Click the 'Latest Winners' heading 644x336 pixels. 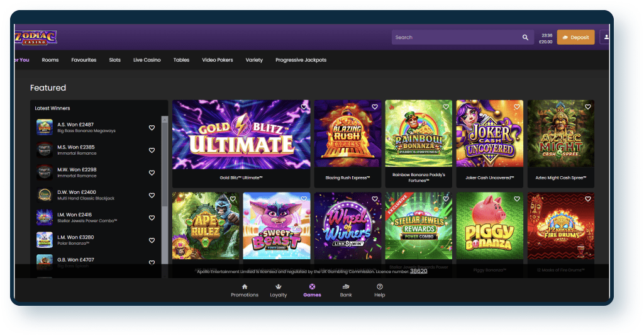coord(52,108)
